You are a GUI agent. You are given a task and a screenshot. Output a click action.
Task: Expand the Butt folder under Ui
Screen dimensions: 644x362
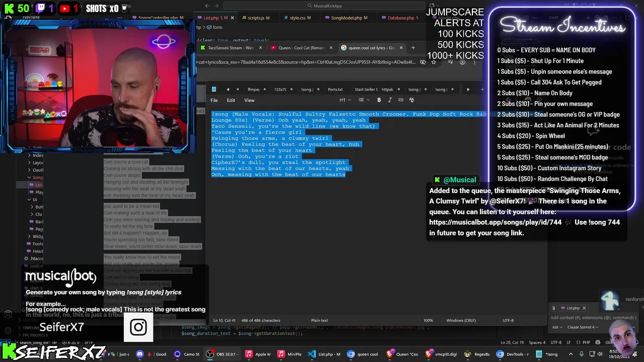(37, 207)
